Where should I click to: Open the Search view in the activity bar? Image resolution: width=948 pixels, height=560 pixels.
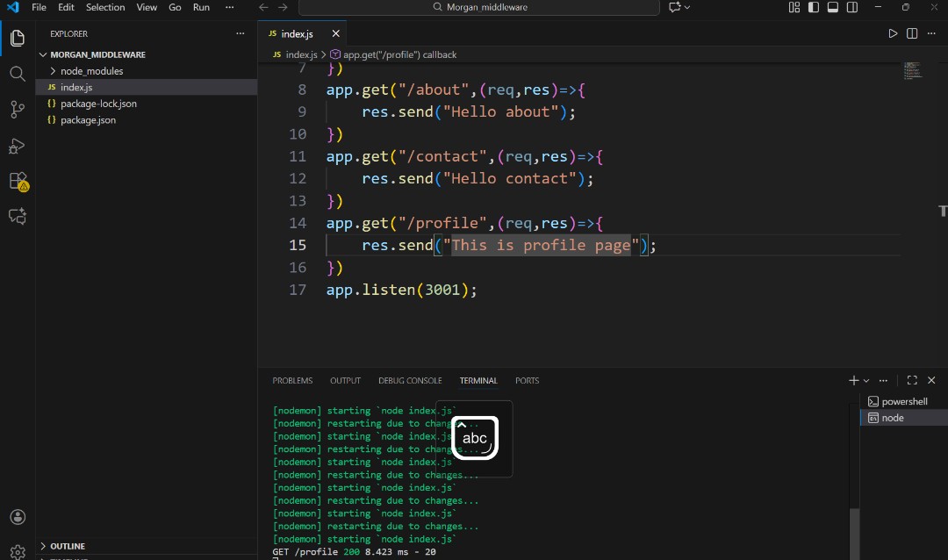(x=17, y=74)
